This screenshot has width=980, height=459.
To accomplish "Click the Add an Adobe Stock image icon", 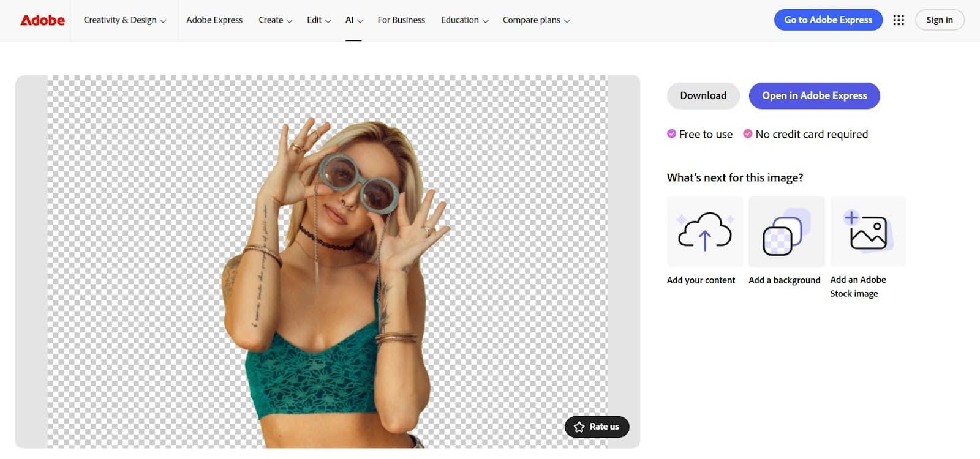I will (x=868, y=231).
